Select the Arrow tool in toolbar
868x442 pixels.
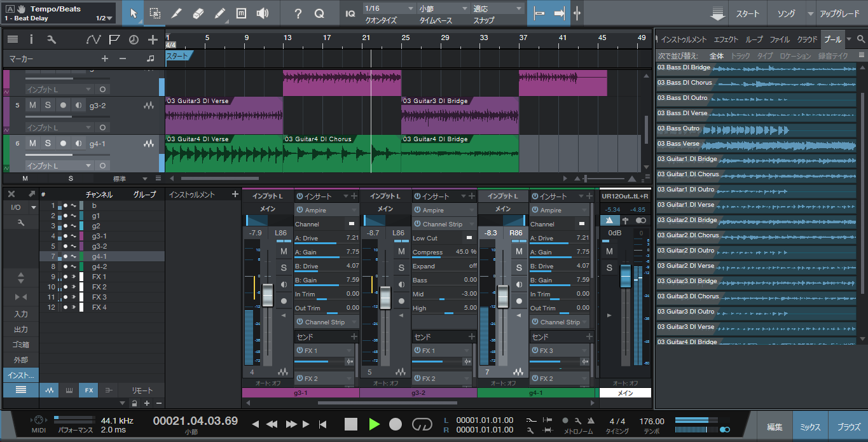click(133, 13)
